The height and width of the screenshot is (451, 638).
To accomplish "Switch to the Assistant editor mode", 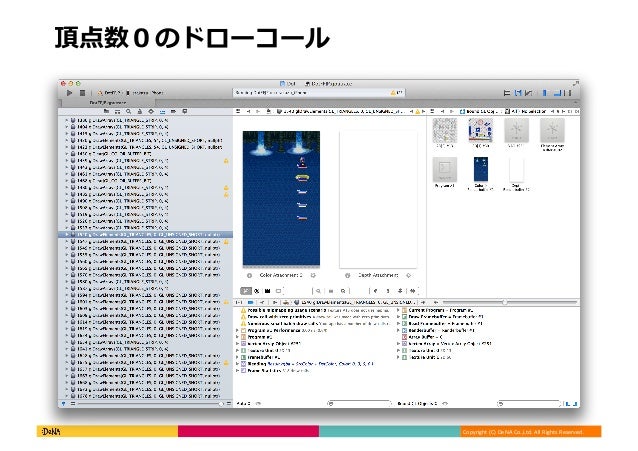I will 518,93.
